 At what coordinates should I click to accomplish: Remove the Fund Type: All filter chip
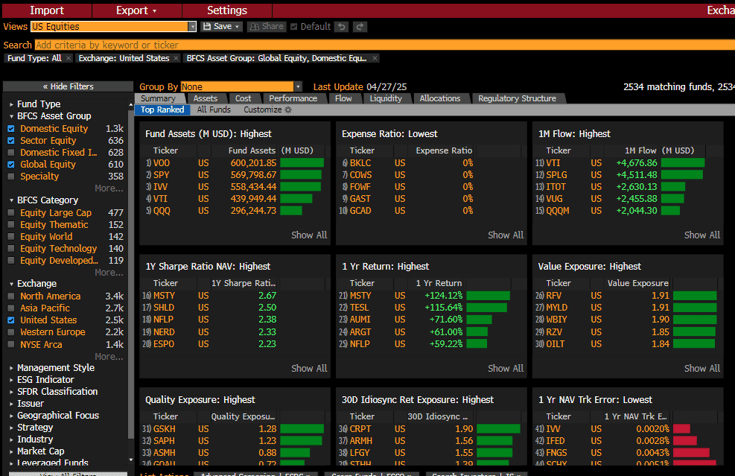67,59
